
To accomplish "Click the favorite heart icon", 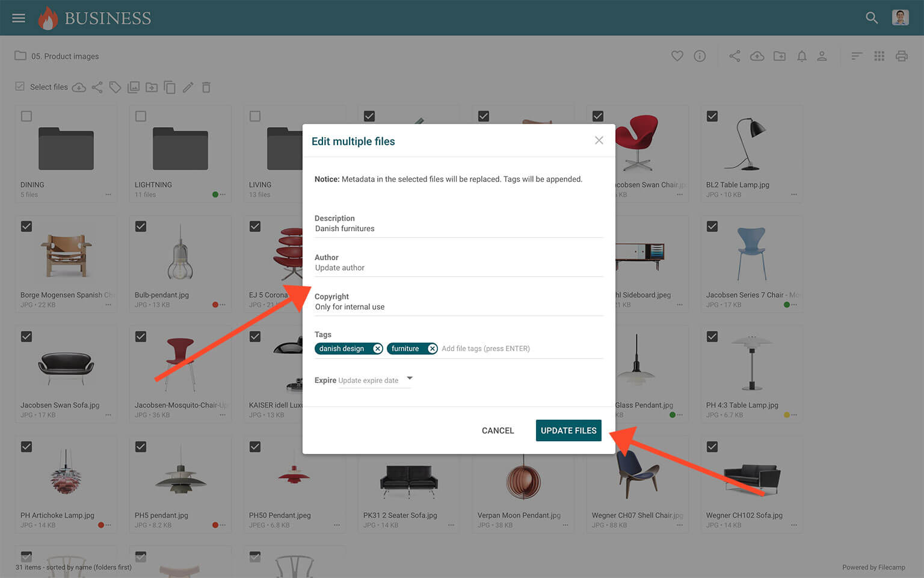I will pyautogui.click(x=677, y=56).
